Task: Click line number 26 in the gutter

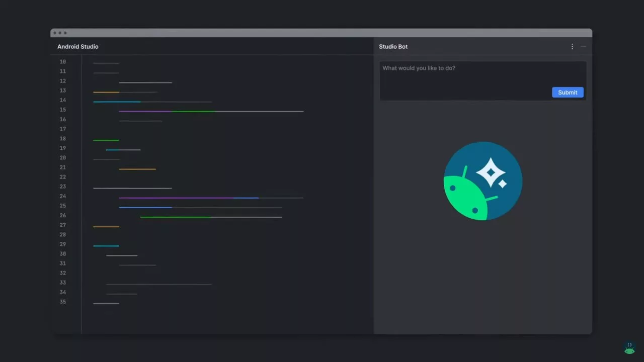Action: 63,215
